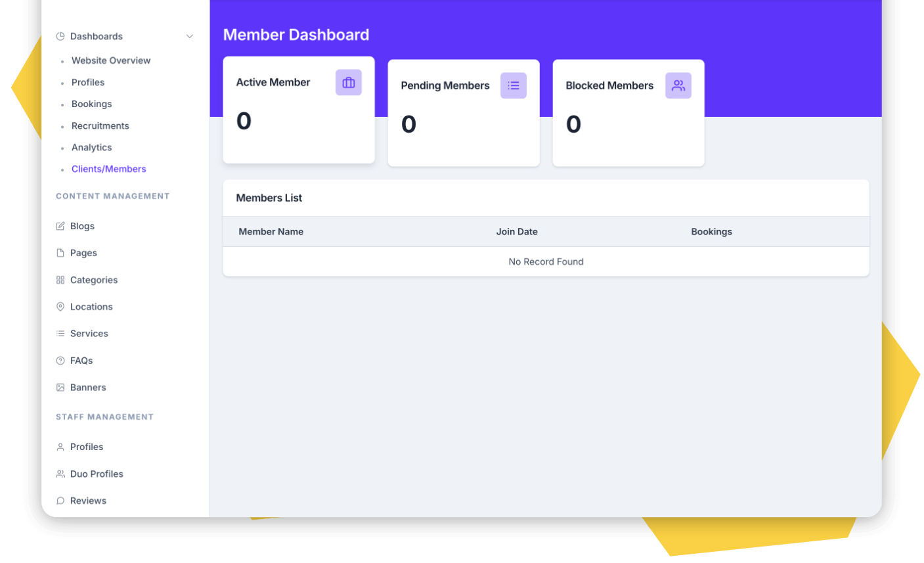Select the FAQs question mark icon
The image size is (924, 563).
(60, 360)
